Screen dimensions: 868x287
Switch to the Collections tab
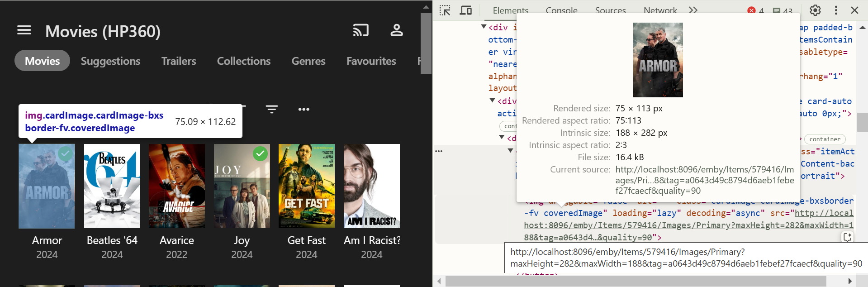[x=244, y=61]
